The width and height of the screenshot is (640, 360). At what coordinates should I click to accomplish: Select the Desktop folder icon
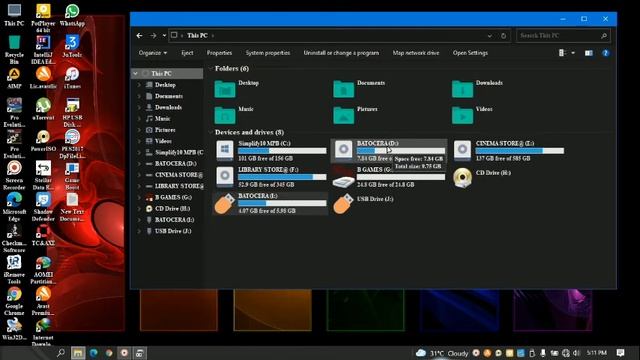click(225, 89)
